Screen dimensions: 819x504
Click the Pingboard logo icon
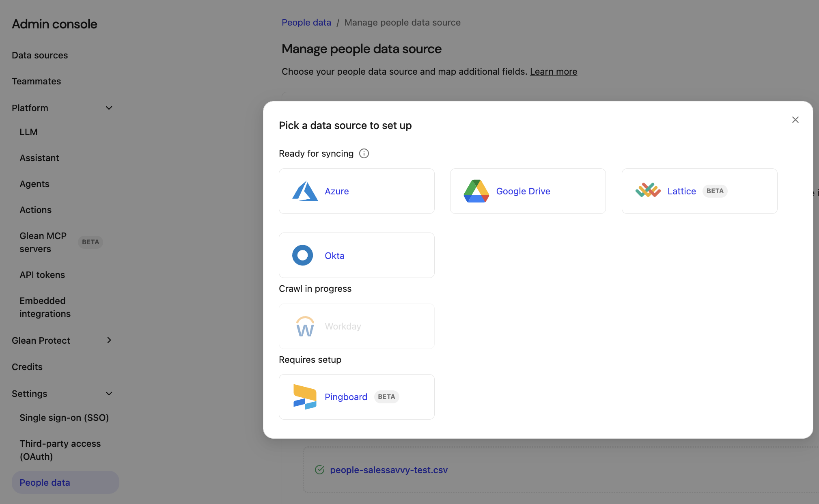click(x=305, y=396)
